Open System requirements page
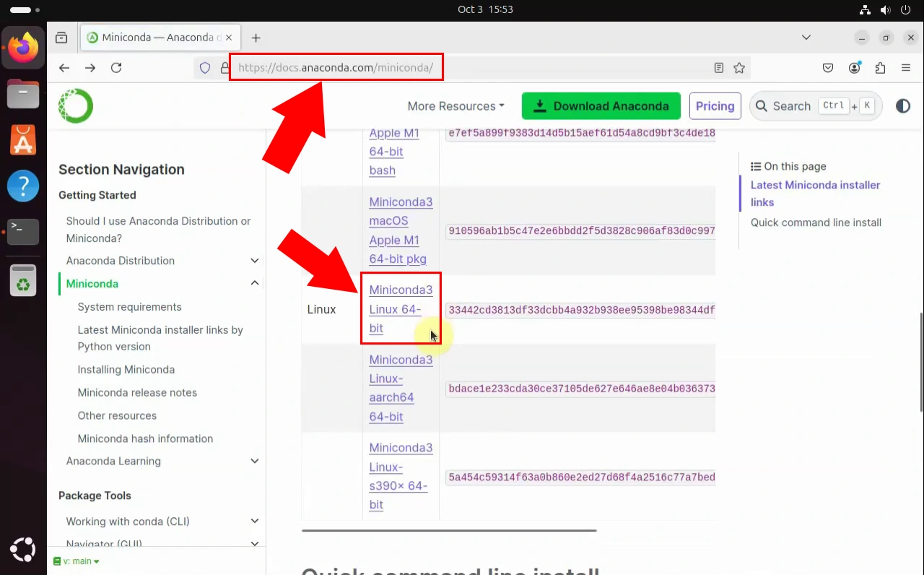 129,307
